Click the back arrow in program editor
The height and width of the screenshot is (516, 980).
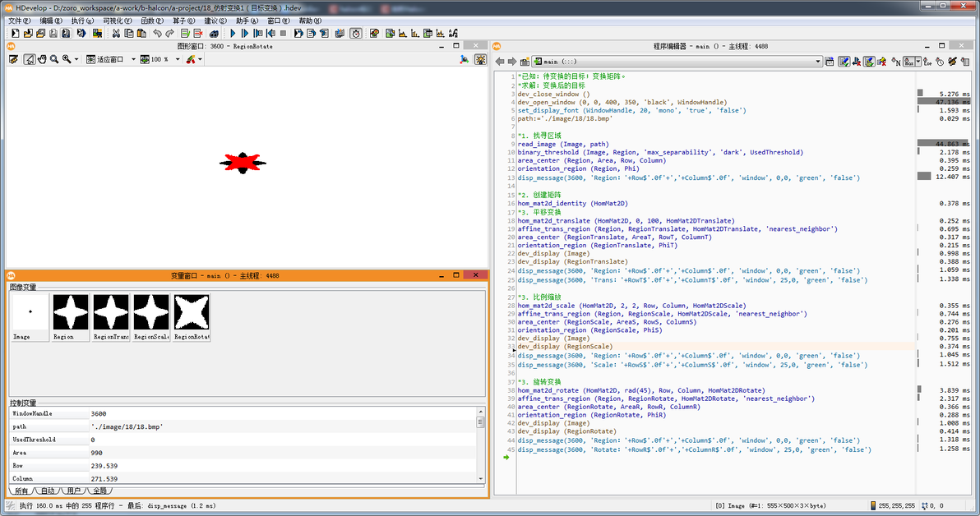500,62
